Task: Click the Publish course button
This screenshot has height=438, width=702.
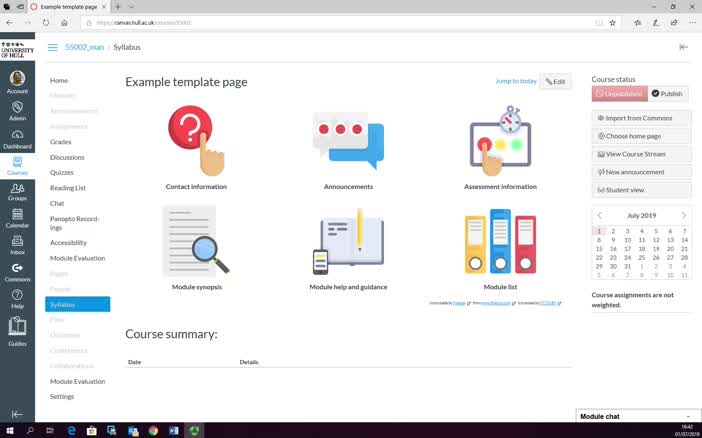Action: [667, 94]
